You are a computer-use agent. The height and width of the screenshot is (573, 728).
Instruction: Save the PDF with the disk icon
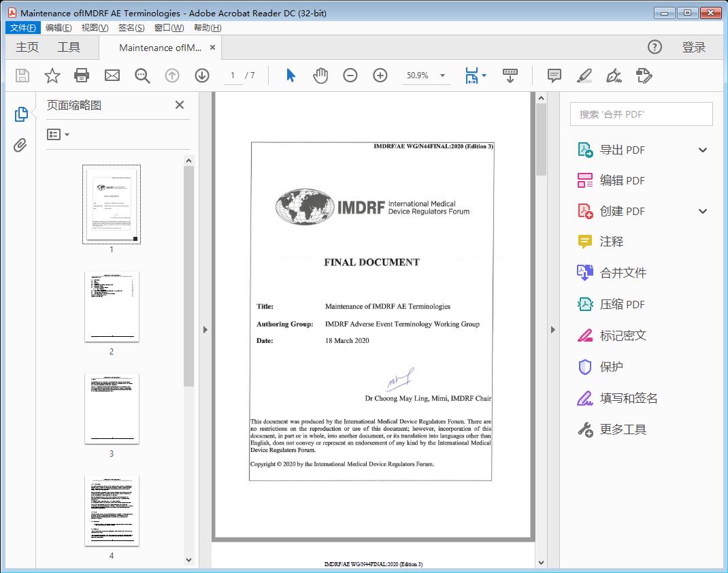click(21, 76)
